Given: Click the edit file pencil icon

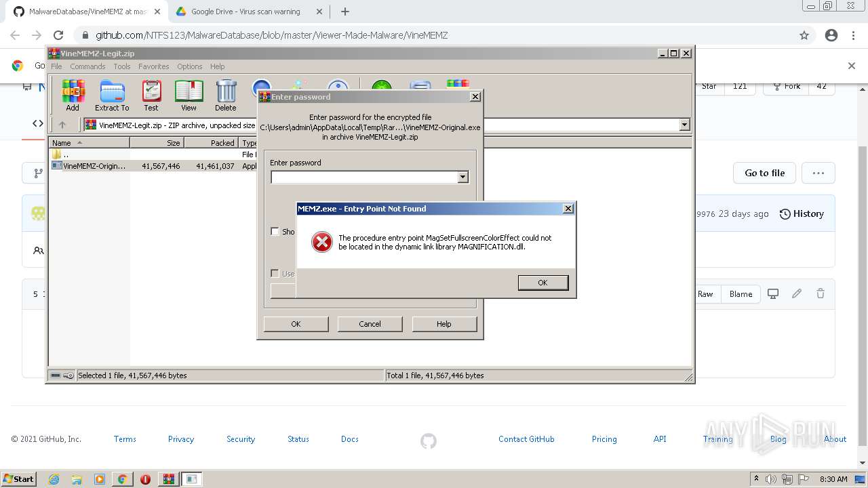Looking at the screenshot, I should tap(797, 293).
